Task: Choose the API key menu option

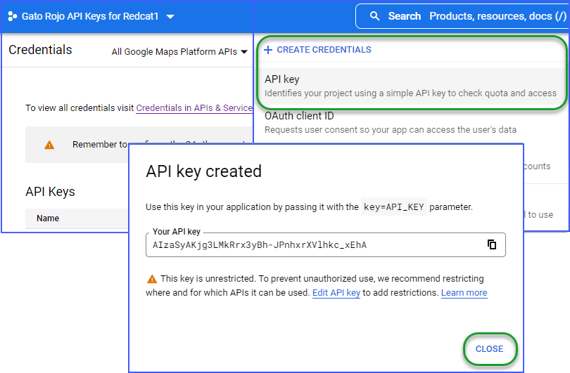Action: pos(410,86)
